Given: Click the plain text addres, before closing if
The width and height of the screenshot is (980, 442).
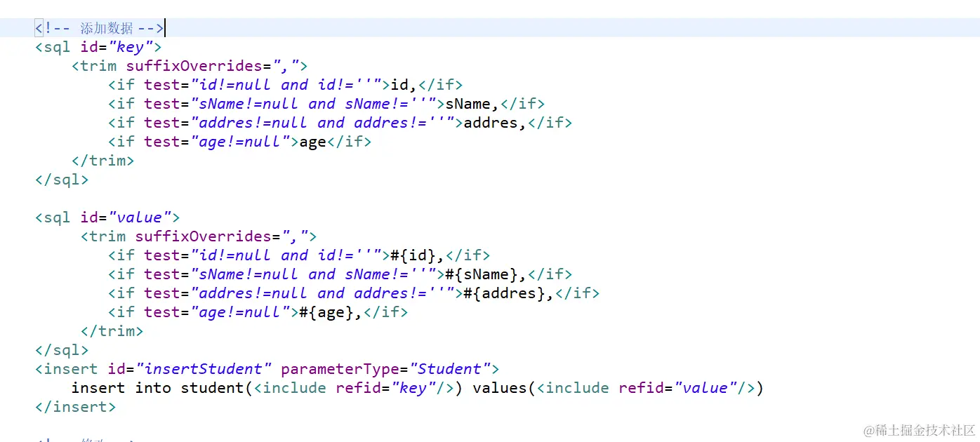Looking at the screenshot, I should [x=495, y=123].
